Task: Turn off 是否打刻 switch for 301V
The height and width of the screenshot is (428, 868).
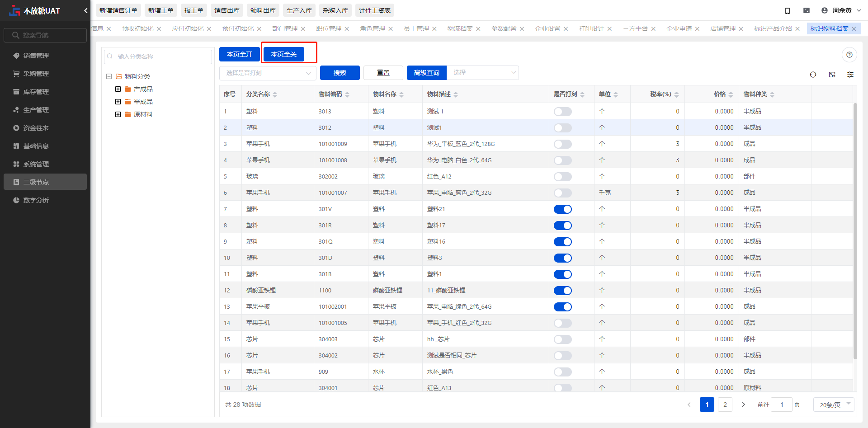Action: 563,209
